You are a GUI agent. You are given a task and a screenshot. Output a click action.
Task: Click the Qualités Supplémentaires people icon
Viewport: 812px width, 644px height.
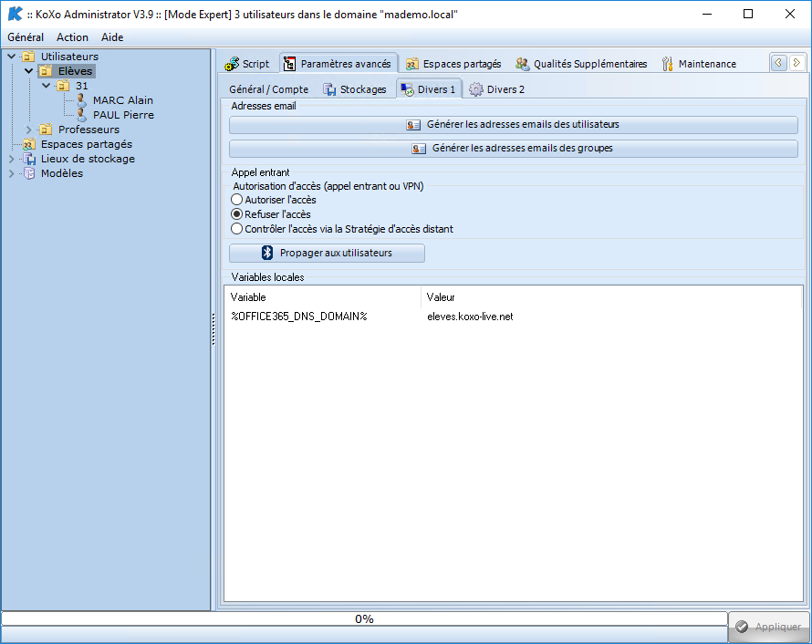pos(522,64)
